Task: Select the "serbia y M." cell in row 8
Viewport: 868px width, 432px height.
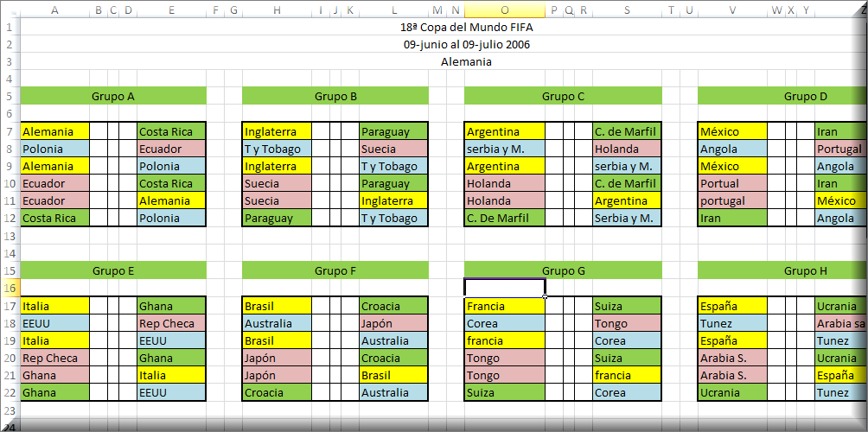Action: 504,149
